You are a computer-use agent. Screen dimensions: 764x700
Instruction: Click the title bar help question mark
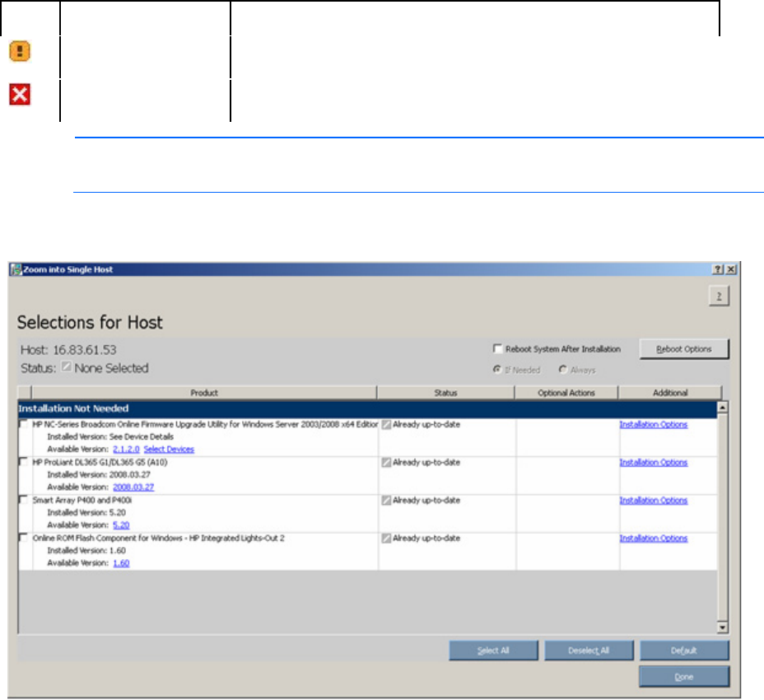click(718, 269)
